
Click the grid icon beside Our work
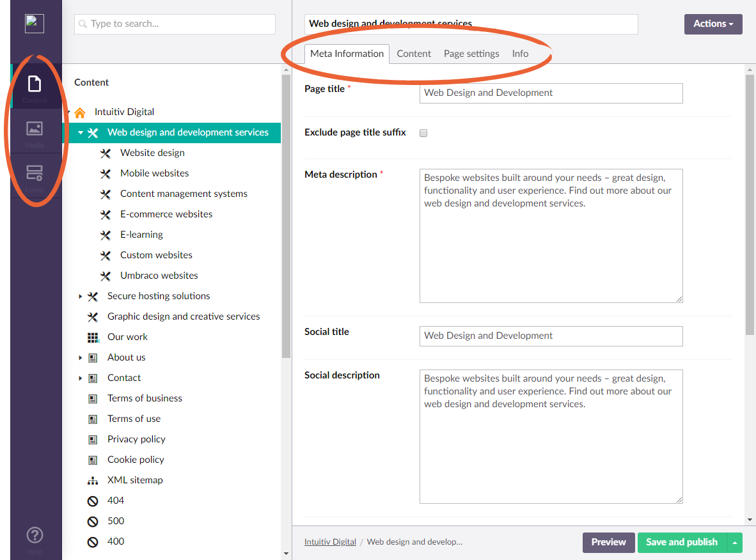coord(93,337)
